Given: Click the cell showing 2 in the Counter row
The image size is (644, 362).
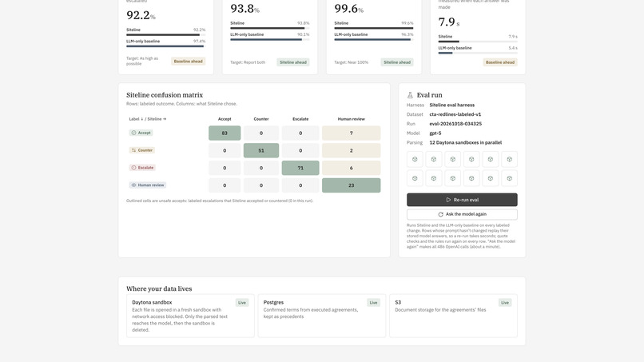Looking at the screenshot, I should (x=351, y=150).
